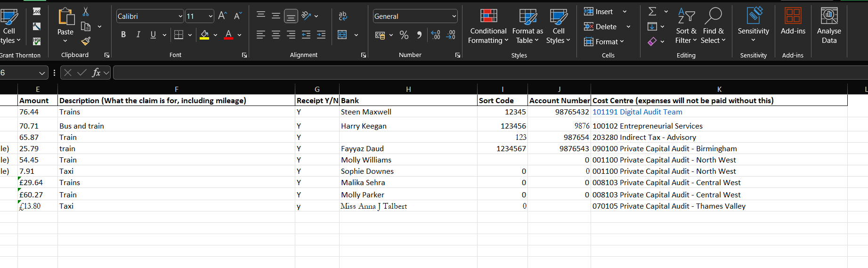Open the Find & Select menu
Image resolution: width=868 pixels, height=268 pixels.
pos(713,26)
